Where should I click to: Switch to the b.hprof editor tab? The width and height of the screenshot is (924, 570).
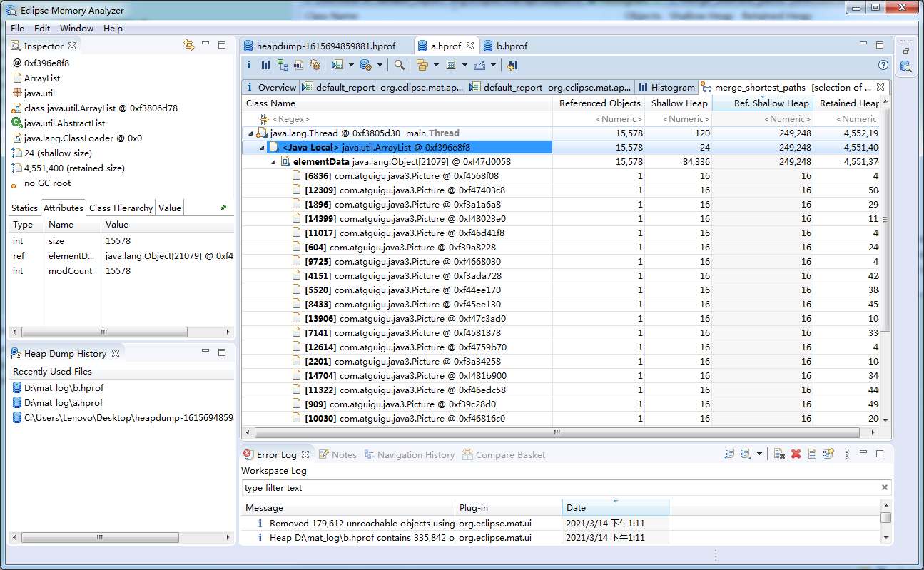point(506,46)
